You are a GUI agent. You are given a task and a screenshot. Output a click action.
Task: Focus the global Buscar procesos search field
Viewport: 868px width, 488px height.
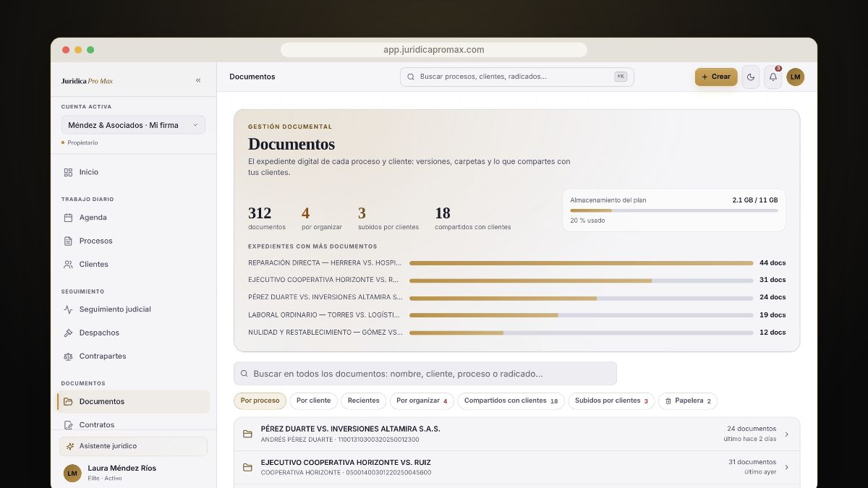(x=516, y=77)
